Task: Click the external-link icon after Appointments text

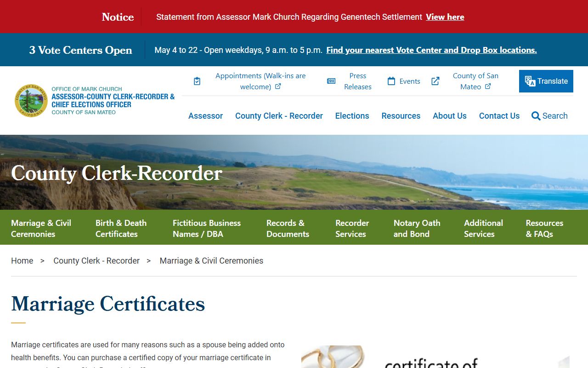Action: coord(278,86)
